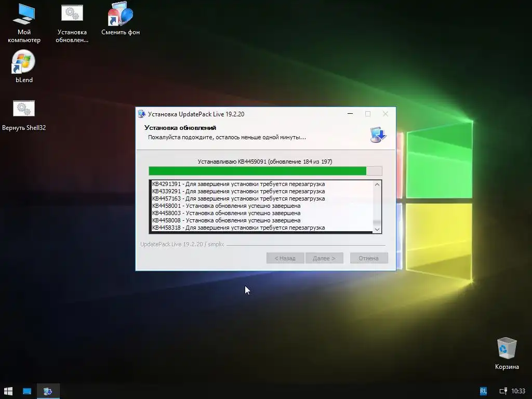Activate the UpdatePack installer taskbar icon

(x=48, y=391)
